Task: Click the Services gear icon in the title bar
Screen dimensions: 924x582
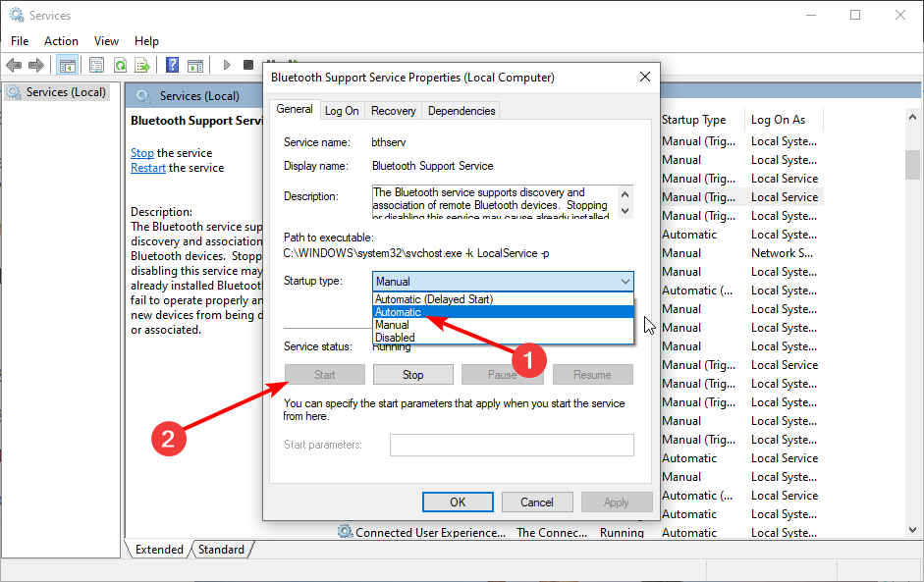Action: (x=17, y=15)
